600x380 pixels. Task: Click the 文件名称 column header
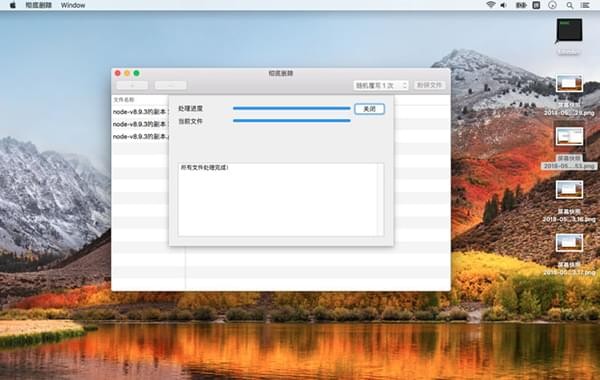(124, 99)
